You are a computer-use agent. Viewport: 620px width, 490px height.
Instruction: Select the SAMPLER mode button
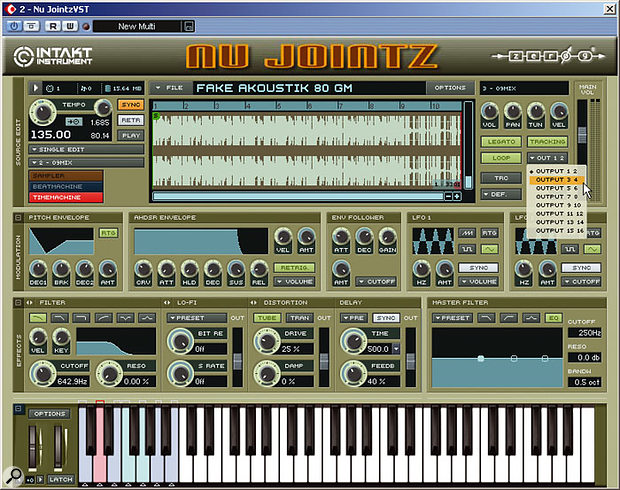[x=66, y=176]
